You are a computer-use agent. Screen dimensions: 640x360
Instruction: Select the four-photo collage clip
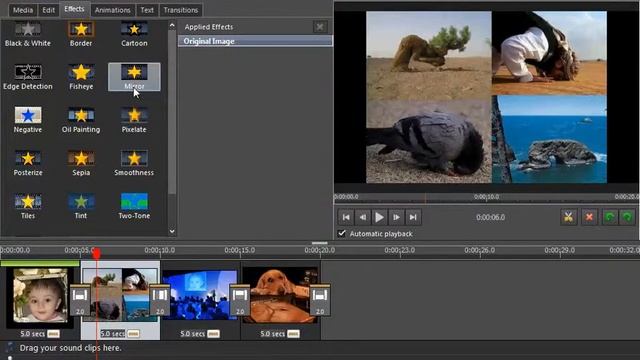120,295
